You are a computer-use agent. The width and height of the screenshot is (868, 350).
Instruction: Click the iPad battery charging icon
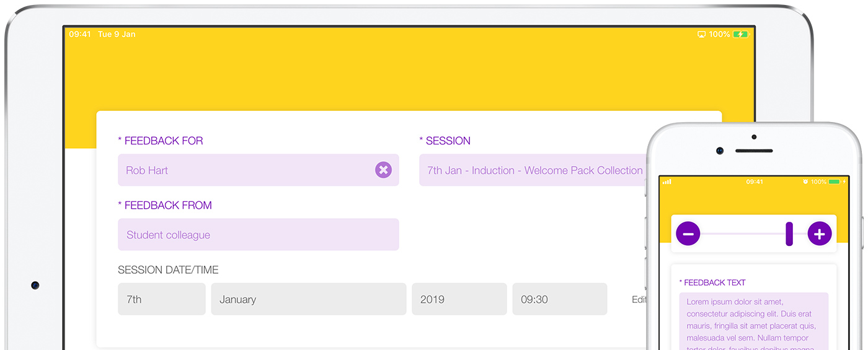740,35
